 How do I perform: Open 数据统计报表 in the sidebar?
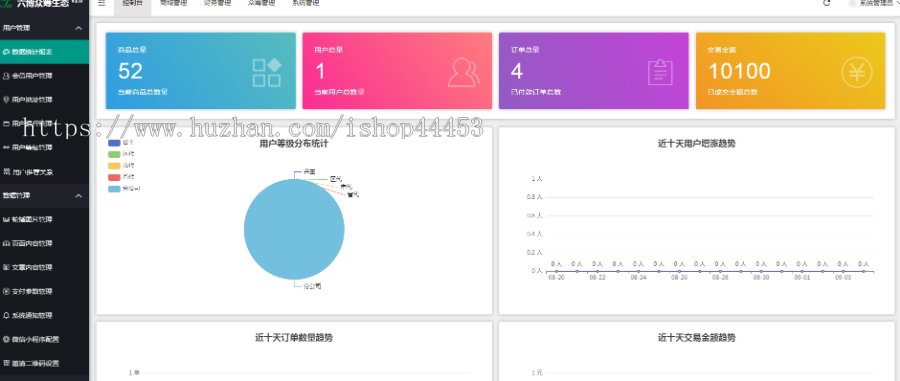point(44,52)
